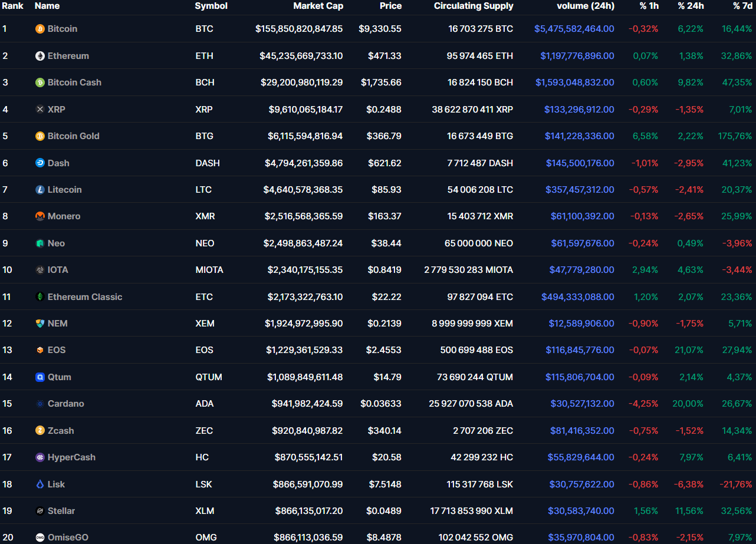The width and height of the screenshot is (756, 544).
Task: Sort table by Rank column header
Action: (13, 6)
